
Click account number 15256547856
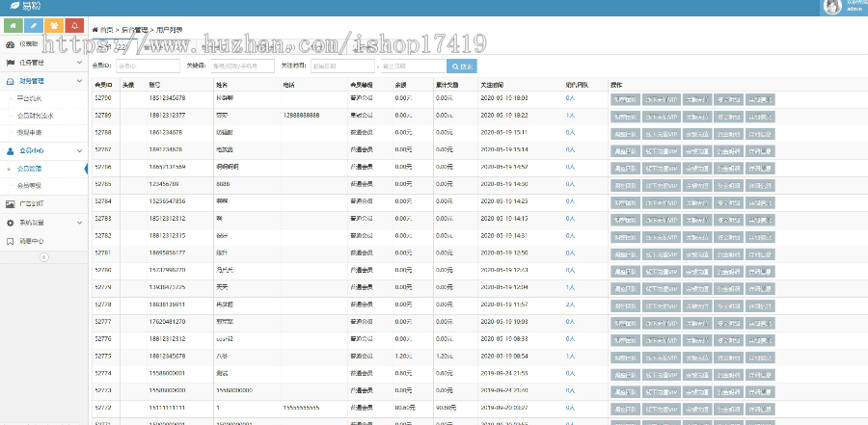click(167, 201)
